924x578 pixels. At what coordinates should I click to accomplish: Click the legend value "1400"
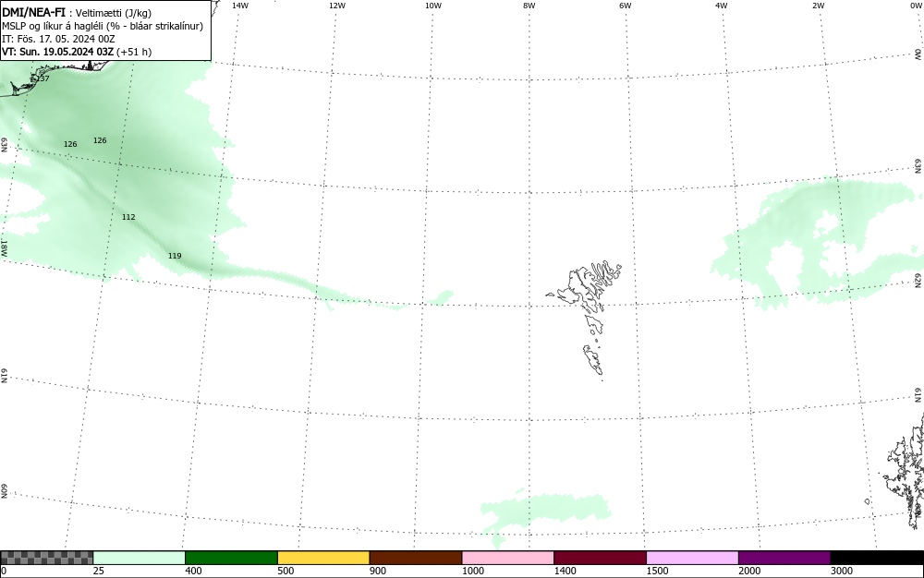click(565, 571)
